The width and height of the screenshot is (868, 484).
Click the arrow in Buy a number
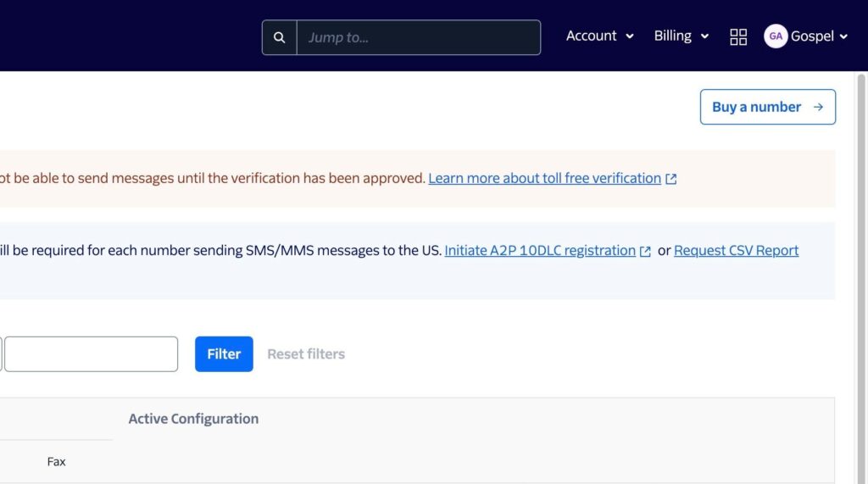[x=818, y=107]
